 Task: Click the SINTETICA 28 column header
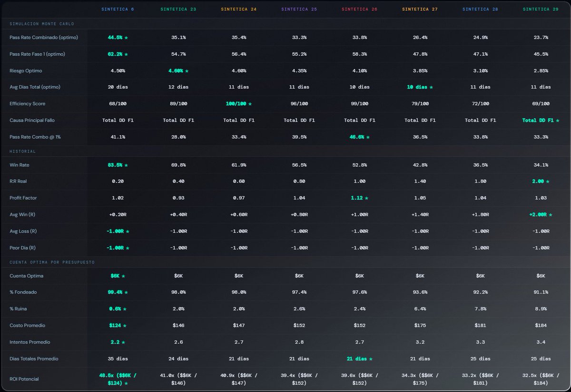click(480, 9)
